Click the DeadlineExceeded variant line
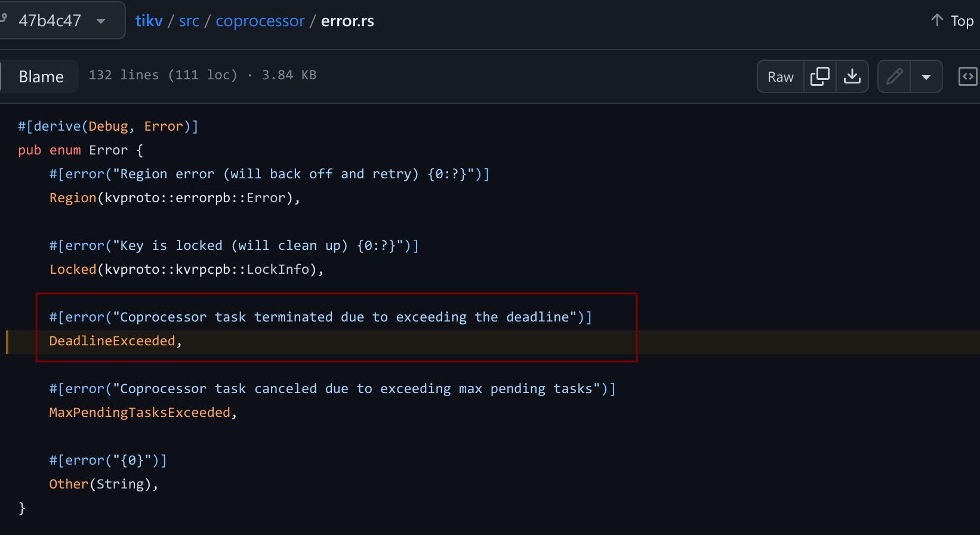The width and height of the screenshot is (980, 535). (x=112, y=341)
